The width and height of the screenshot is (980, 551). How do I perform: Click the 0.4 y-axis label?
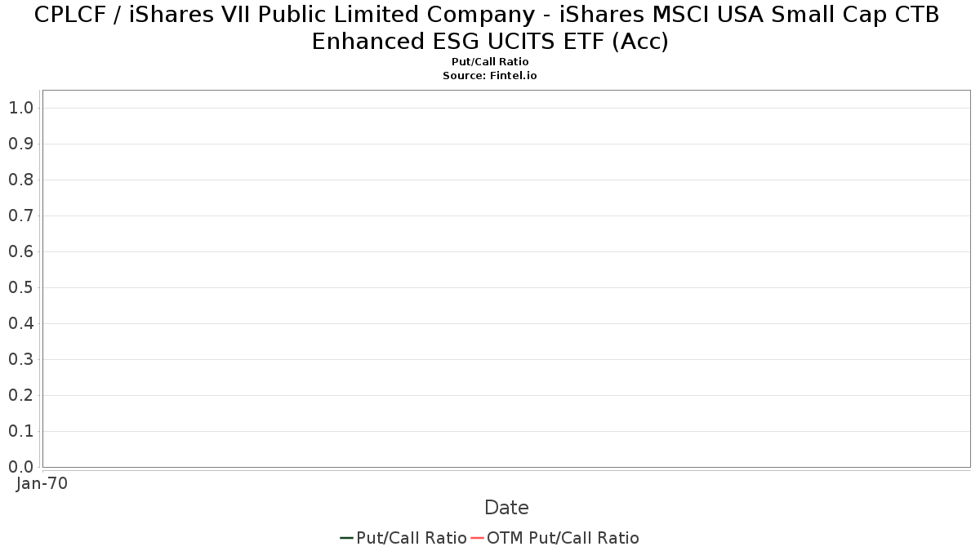20,323
